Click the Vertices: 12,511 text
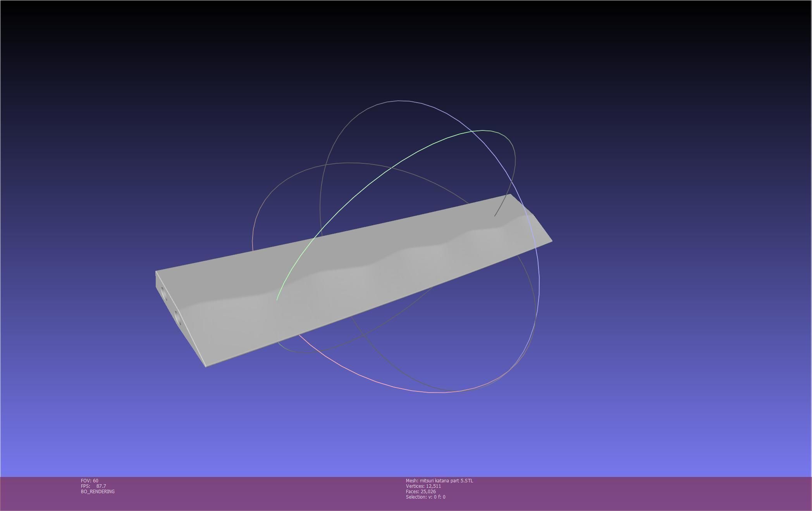812x511 pixels. pos(423,486)
